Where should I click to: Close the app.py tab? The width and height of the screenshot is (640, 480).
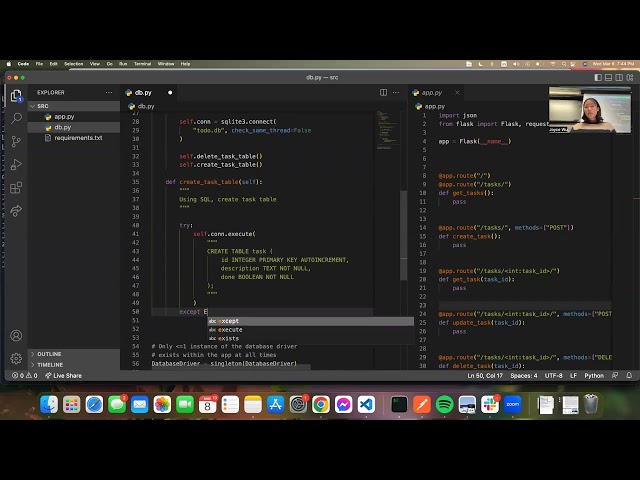(457, 93)
